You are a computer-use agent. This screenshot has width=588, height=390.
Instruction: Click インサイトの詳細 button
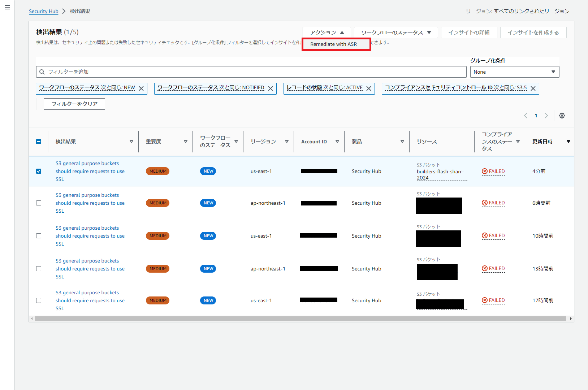pos(469,32)
